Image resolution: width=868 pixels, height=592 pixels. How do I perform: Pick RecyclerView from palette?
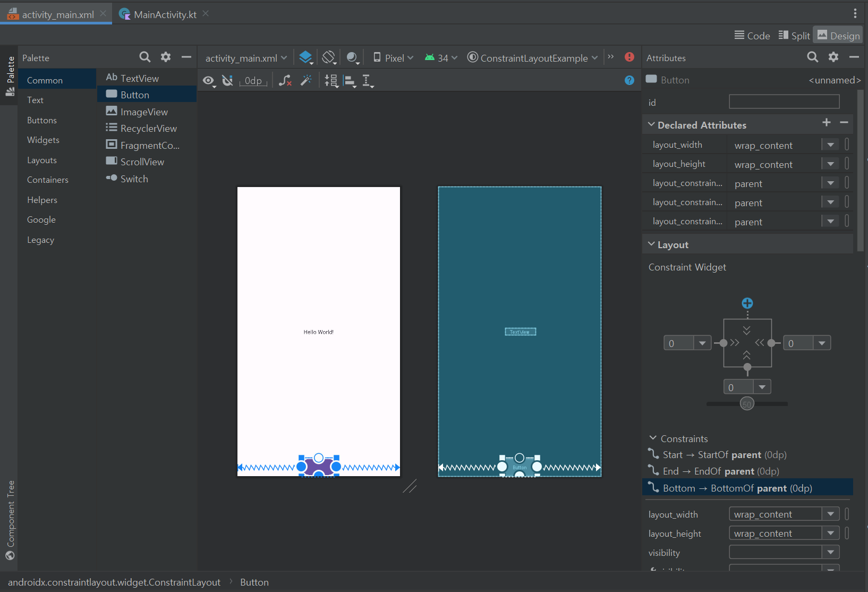[147, 128]
